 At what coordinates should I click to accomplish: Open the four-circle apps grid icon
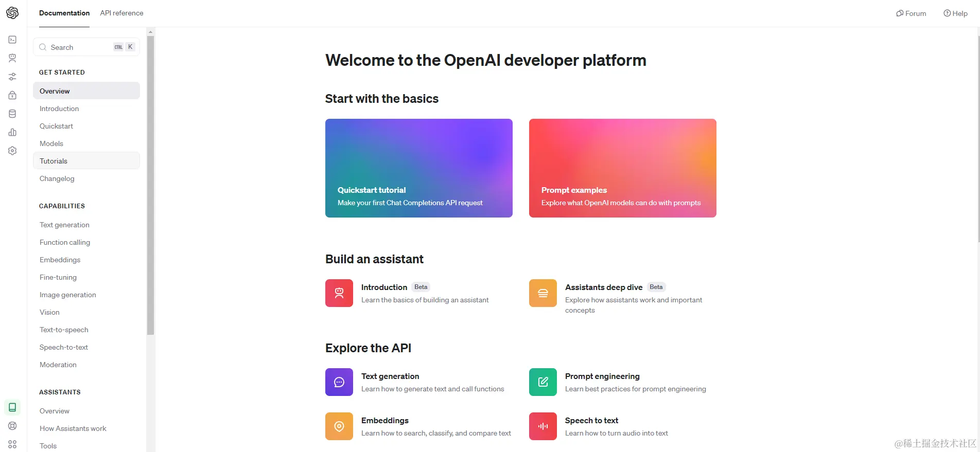[12, 444]
